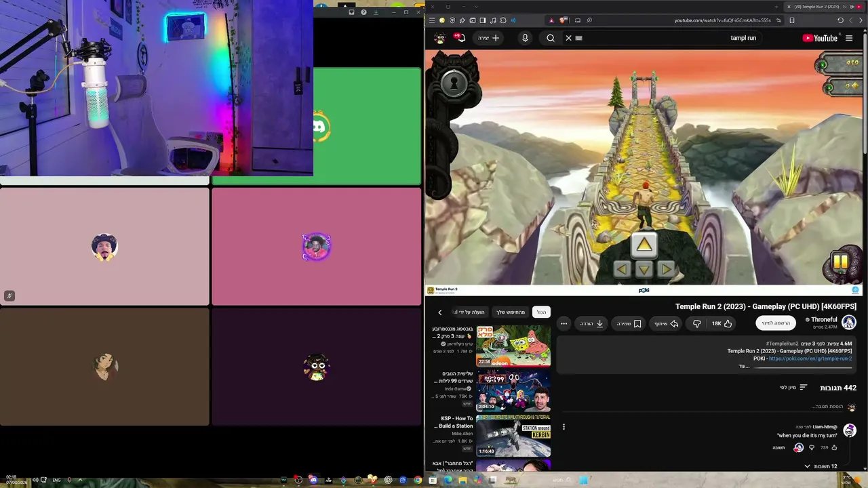Select the participant tile with pink background

click(104, 247)
